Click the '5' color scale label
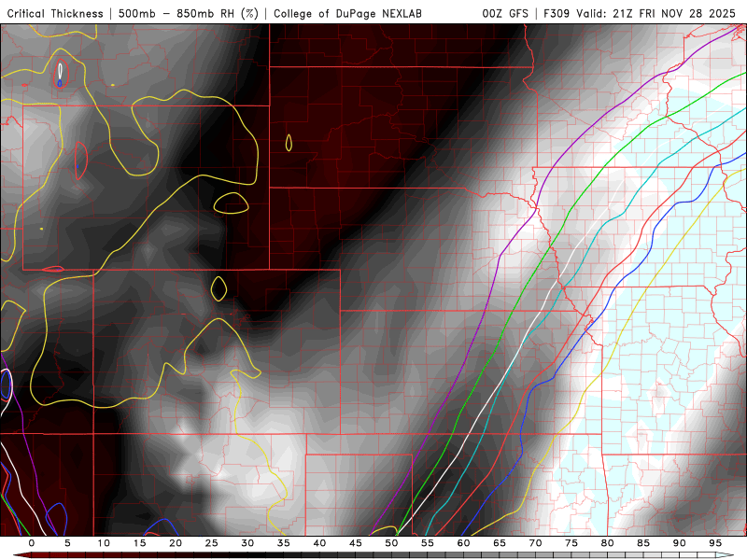Screen dimensions: 747x560 (x=67, y=543)
